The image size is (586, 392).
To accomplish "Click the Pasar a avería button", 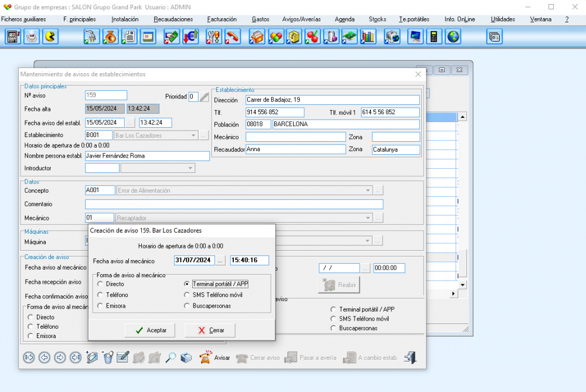I will tap(310, 357).
